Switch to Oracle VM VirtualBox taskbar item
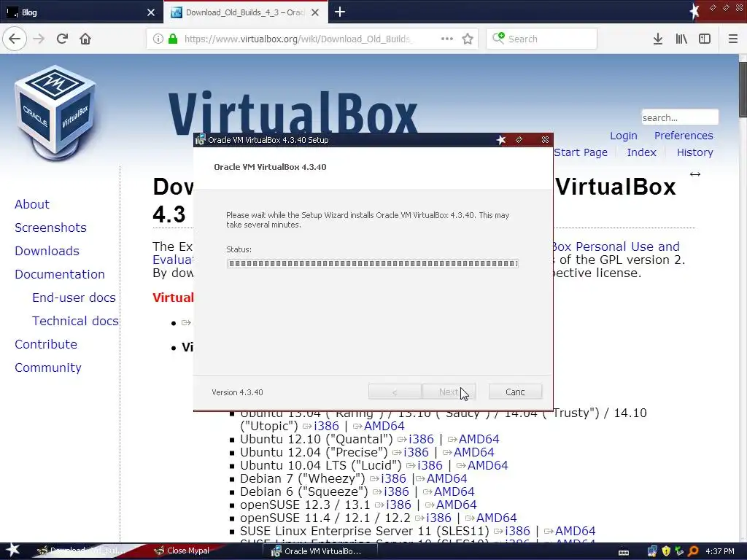The height and width of the screenshot is (560, 747). 320,551
